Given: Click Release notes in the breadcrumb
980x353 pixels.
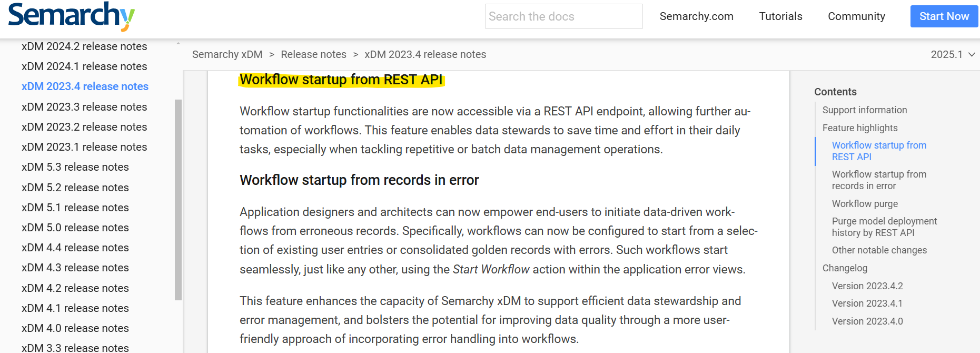Looking at the screenshot, I should click(313, 54).
